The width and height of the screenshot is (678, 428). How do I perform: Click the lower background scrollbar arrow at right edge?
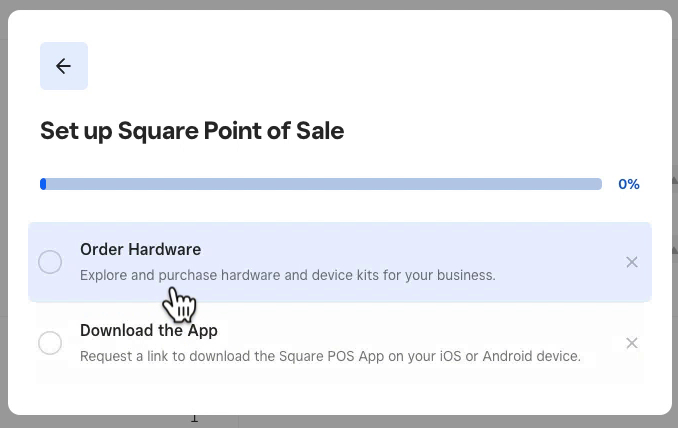point(675,250)
